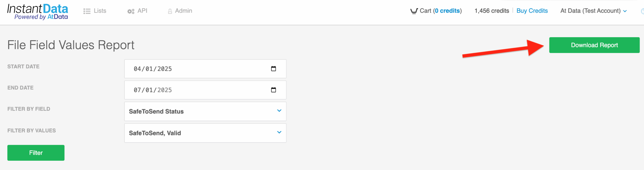Open the End Date calendar picker icon
Viewport: 644px width, 170px height.
pyautogui.click(x=273, y=90)
